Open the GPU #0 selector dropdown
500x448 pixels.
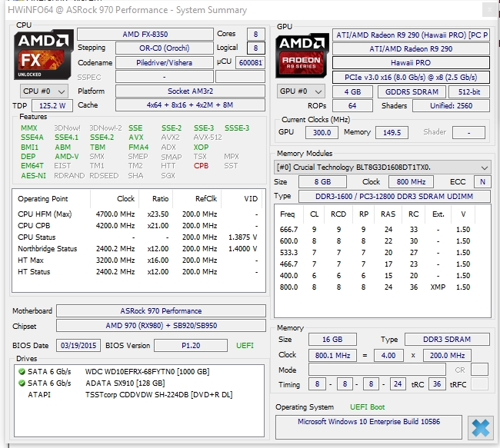click(x=301, y=91)
